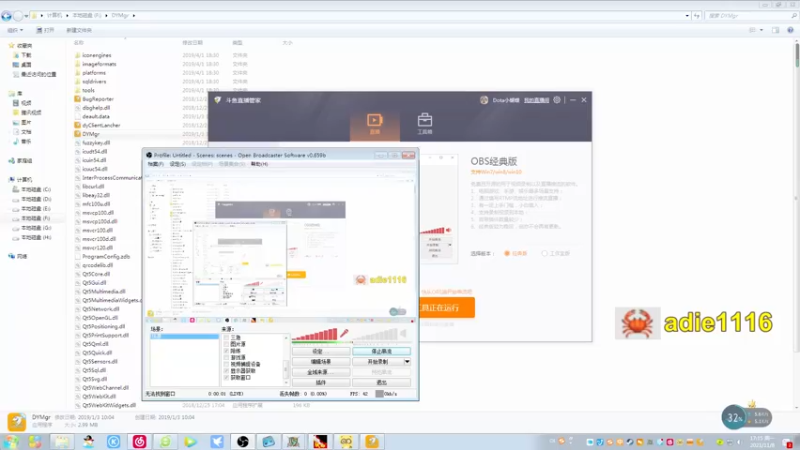Image resolution: width=800 pixels, height=450 pixels.
Task: Select the imageformats folder
Action: (x=99, y=64)
